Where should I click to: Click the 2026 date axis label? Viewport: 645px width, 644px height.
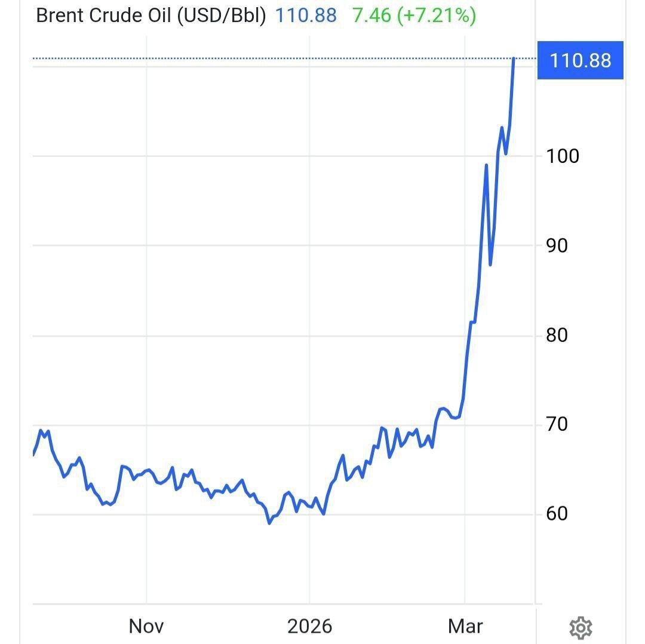(x=309, y=626)
